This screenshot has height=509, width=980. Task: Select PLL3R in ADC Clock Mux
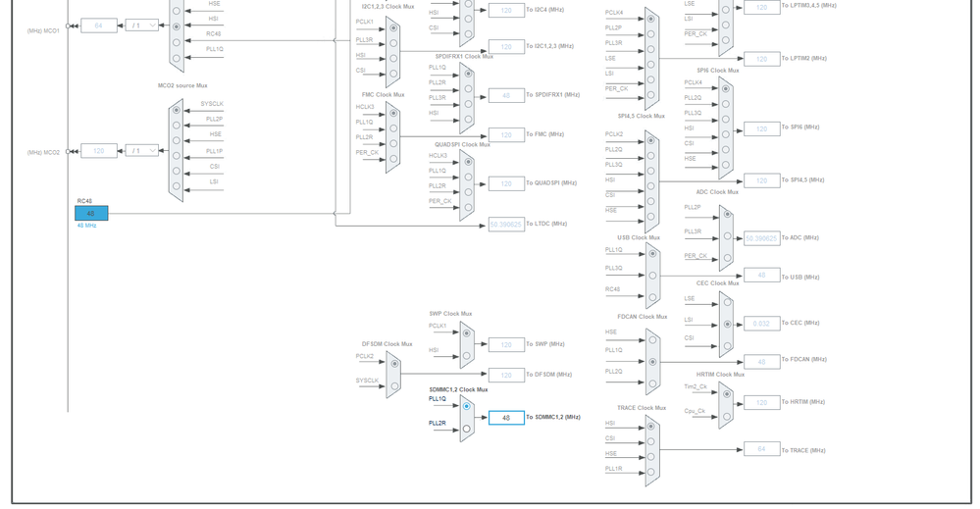click(727, 236)
